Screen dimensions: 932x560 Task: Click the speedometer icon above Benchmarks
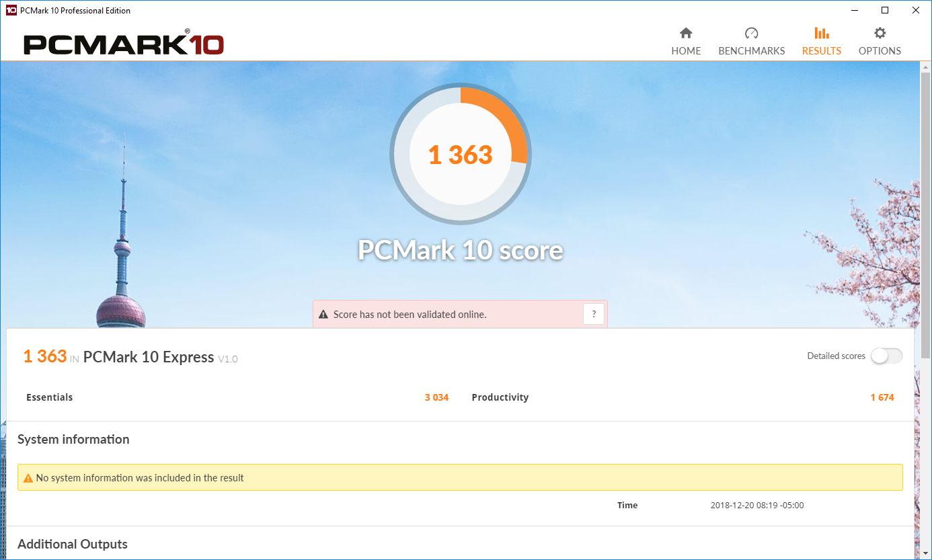pos(752,33)
